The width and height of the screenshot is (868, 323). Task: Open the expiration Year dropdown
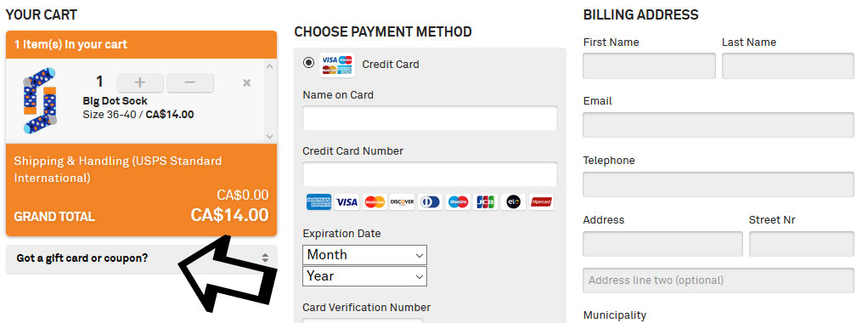[365, 276]
